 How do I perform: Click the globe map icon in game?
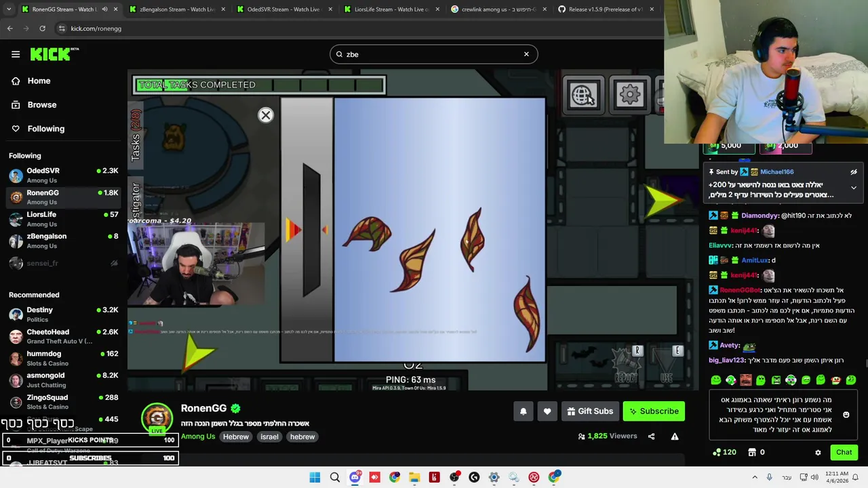[583, 95]
